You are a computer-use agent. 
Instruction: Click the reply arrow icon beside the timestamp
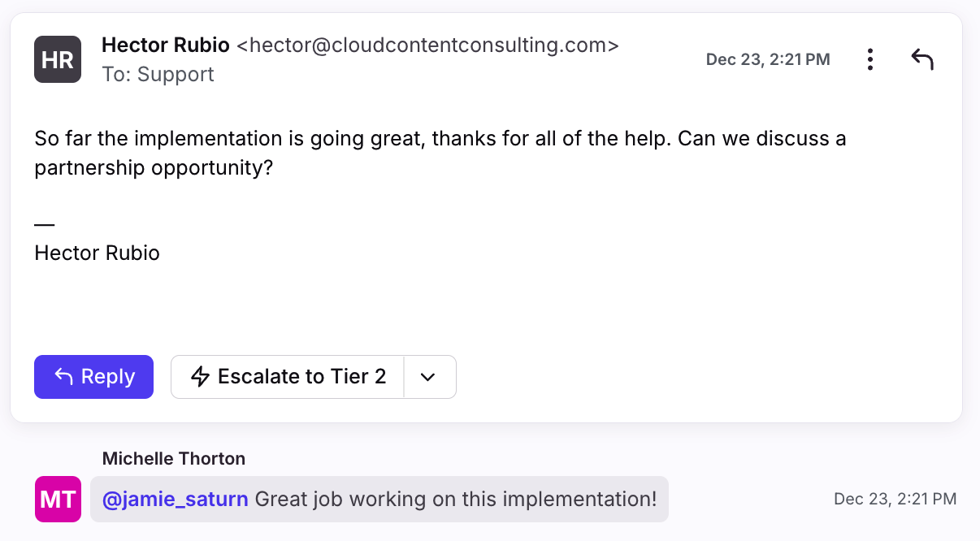(922, 59)
